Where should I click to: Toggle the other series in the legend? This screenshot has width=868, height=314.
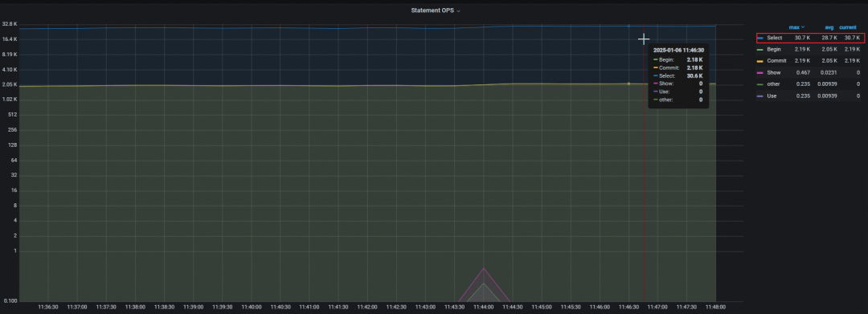[773, 84]
